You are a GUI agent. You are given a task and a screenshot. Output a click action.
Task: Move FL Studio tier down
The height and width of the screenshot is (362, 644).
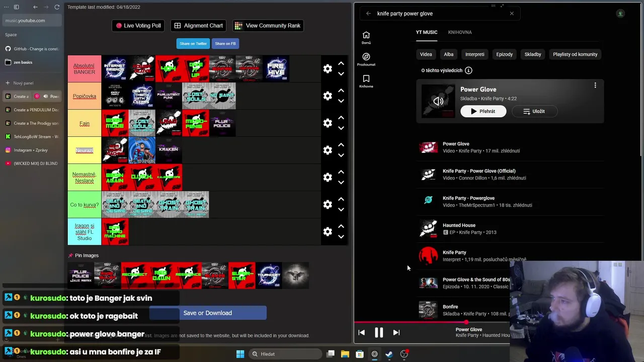pos(341,237)
